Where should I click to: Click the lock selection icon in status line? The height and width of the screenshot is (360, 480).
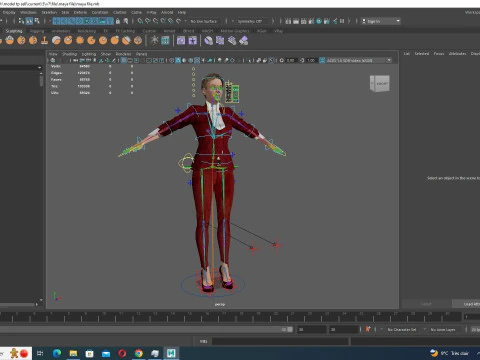coord(118,21)
